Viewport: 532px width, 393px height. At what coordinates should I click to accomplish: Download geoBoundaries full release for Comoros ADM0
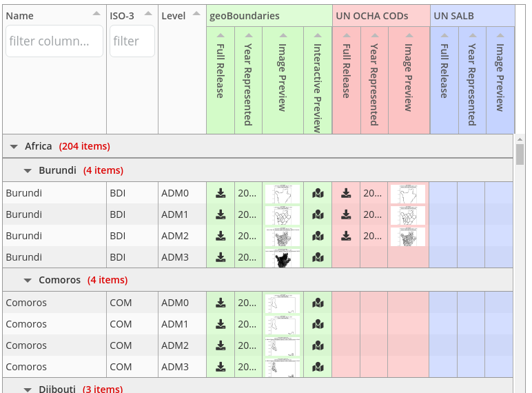pyautogui.click(x=221, y=303)
